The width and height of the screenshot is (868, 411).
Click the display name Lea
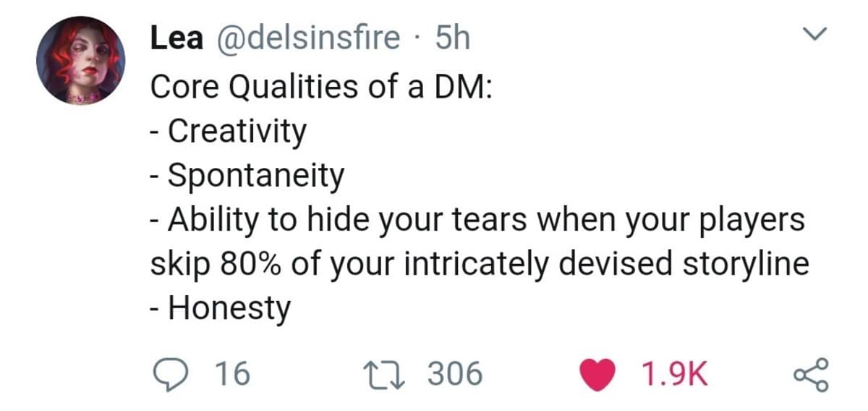pos(176,39)
